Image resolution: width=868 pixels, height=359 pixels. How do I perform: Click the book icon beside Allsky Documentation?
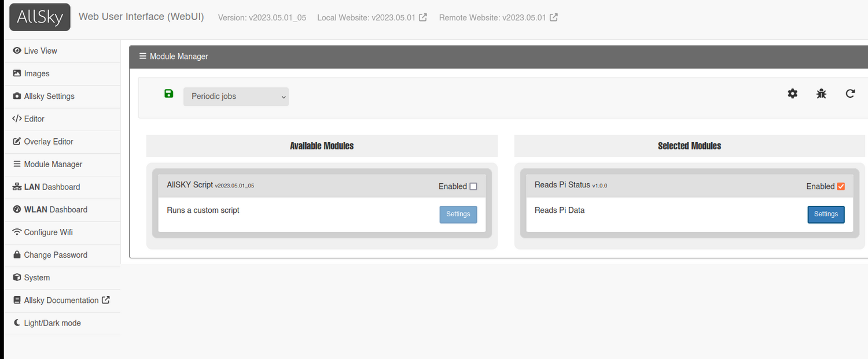pyautogui.click(x=17, y=300)
